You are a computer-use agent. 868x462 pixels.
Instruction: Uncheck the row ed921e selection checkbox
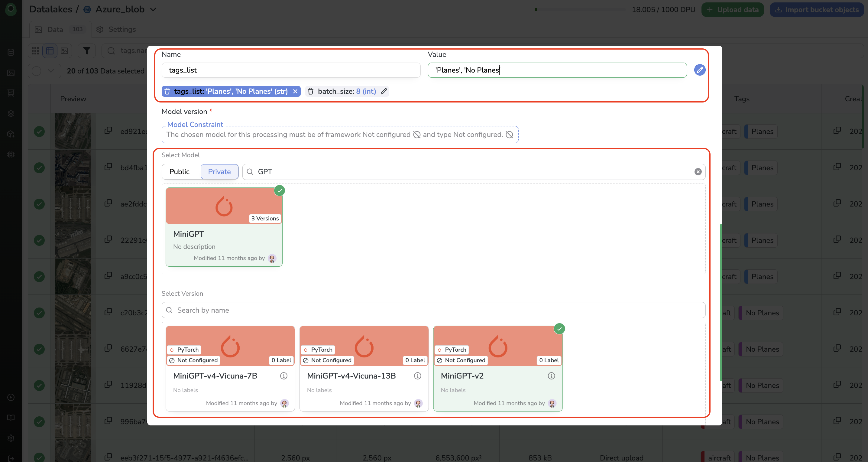click(39, 132)
